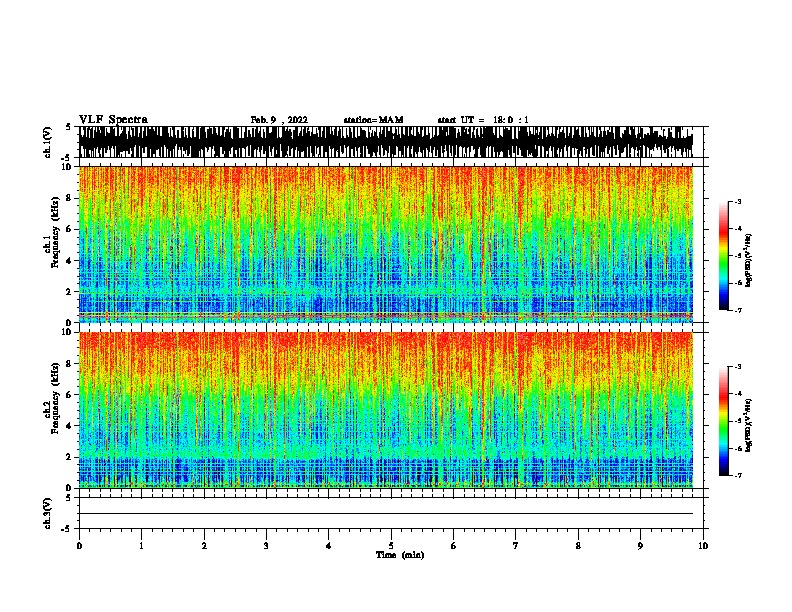
Task: Click the '10' tick on ch.2 frequency axis
Action: tap(67, 332)
